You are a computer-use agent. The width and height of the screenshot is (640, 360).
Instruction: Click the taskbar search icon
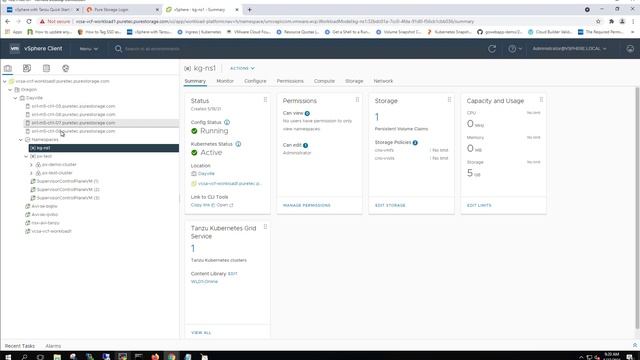coord(24,356)
